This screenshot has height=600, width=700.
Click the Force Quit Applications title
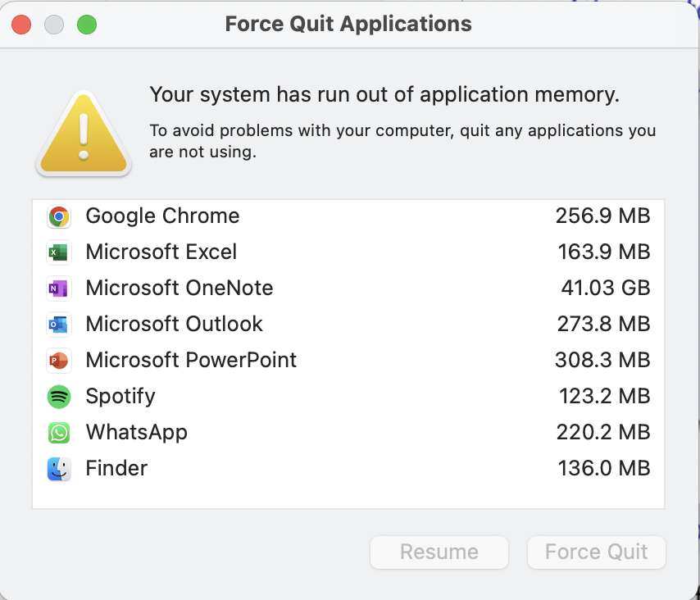(x=348, y=24)
